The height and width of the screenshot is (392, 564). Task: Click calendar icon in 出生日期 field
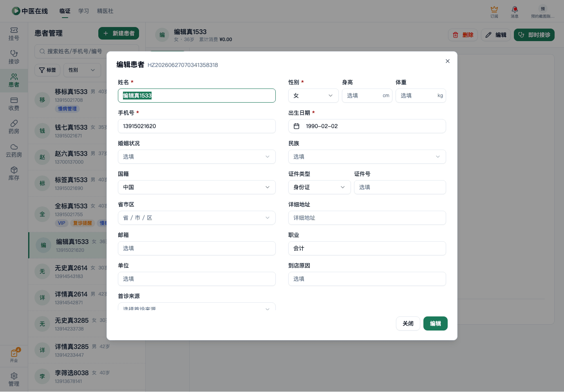(x=296, y=126)
